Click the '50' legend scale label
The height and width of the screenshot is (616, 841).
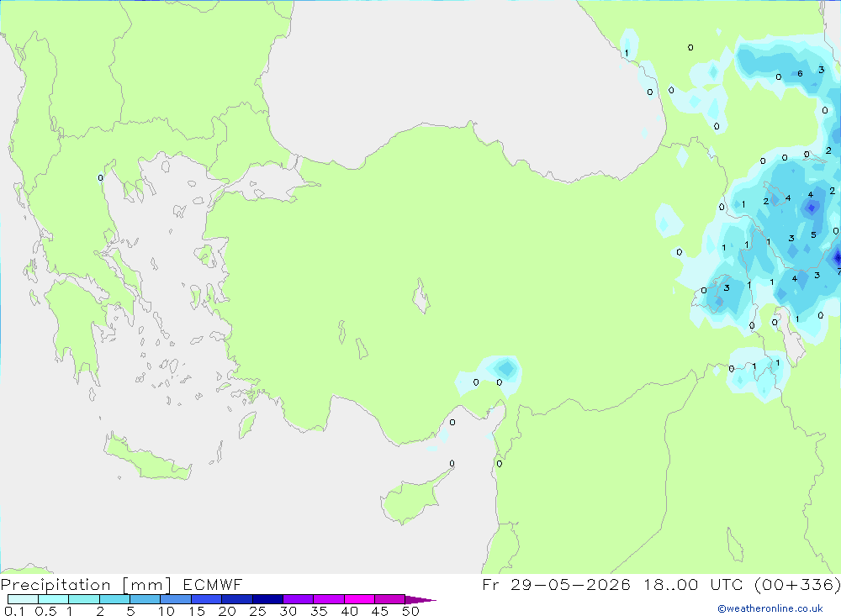411,611
